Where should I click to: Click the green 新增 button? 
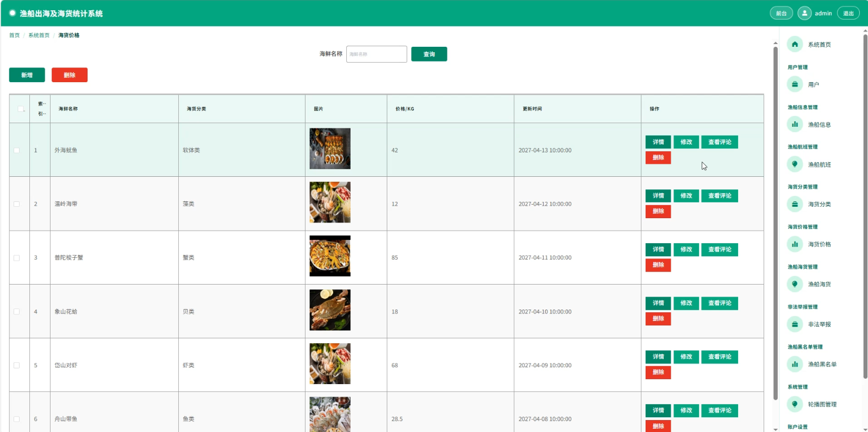pos(27,75)
